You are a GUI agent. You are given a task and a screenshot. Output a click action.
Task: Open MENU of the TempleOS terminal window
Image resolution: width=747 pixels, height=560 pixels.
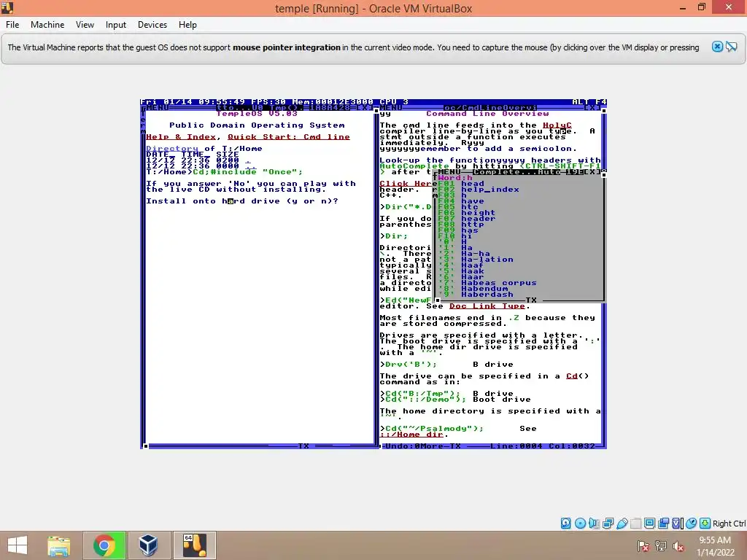[x=158, y=108]
